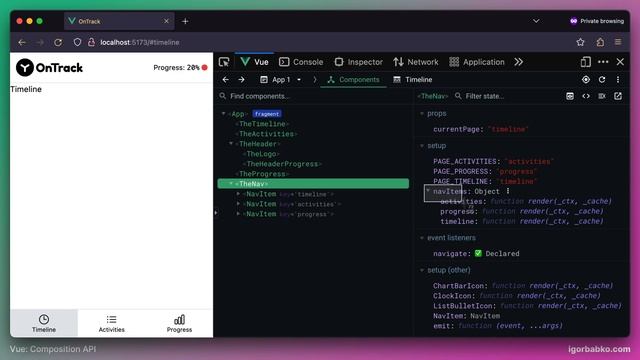This screenshot has width=640, height=360.
Task: Click the Progress: 20% header link
Action: coord(180,68)
